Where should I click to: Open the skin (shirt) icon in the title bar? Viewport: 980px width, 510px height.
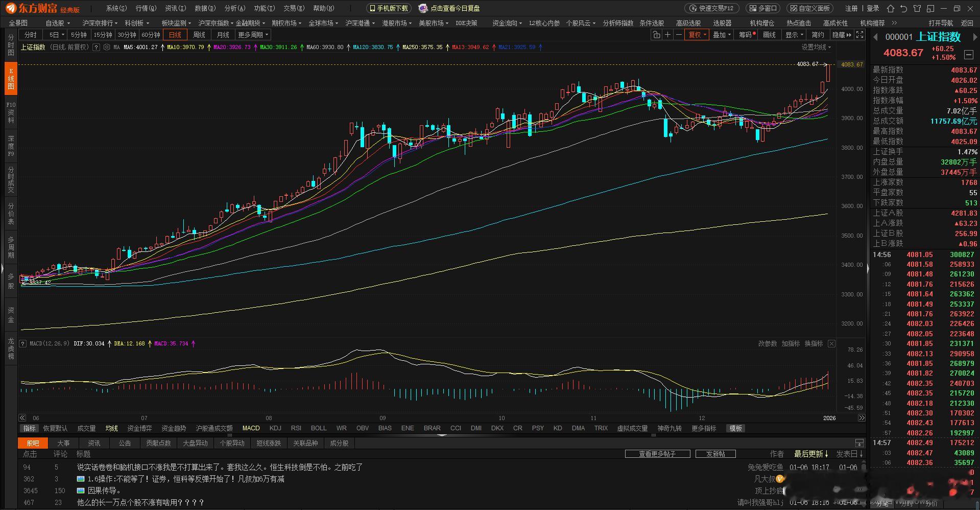pos(917,8)
